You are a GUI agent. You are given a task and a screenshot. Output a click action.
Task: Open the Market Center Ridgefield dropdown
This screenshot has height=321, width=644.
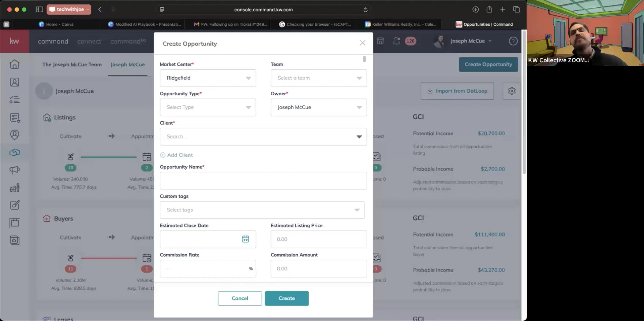pyautogui.click(x=208, y=78)
